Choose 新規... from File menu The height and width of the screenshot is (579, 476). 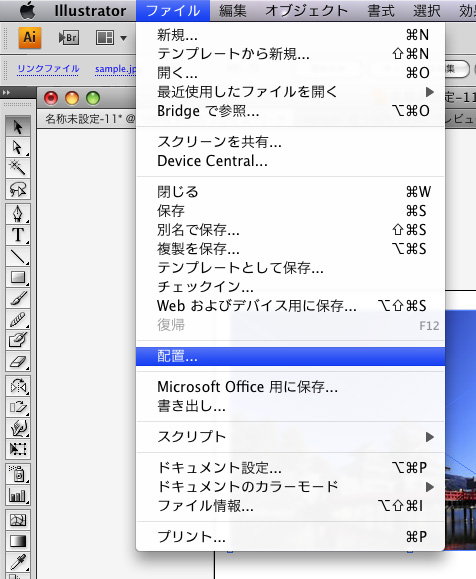coord(290,35)
